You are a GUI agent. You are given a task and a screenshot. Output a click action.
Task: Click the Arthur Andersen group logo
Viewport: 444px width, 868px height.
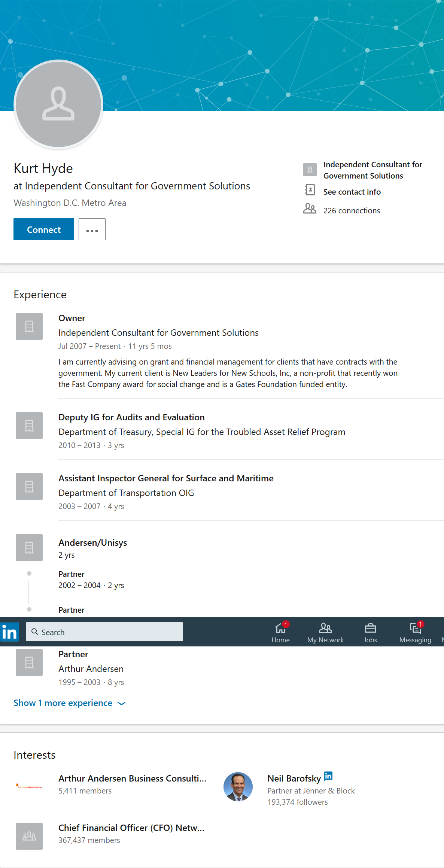coord(29,786)
